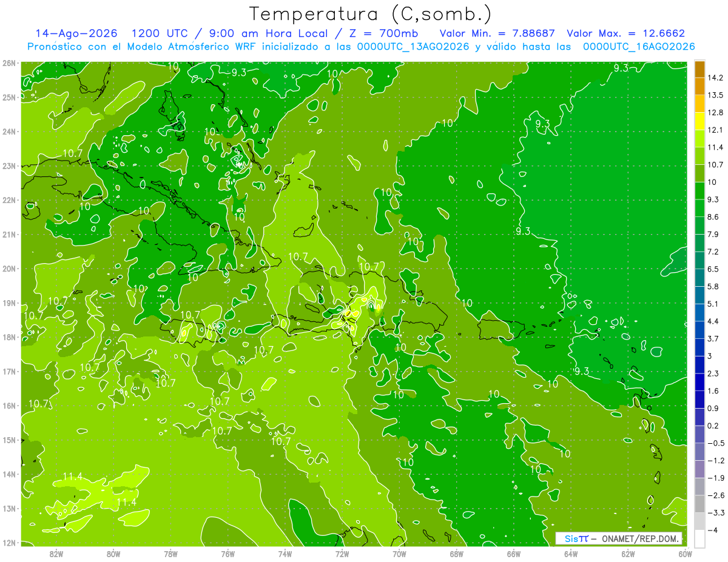
Task: Click the '0000UTC_16AGO2026' valid-until time text
Action: pyautogui.click(x=639, y=47)
